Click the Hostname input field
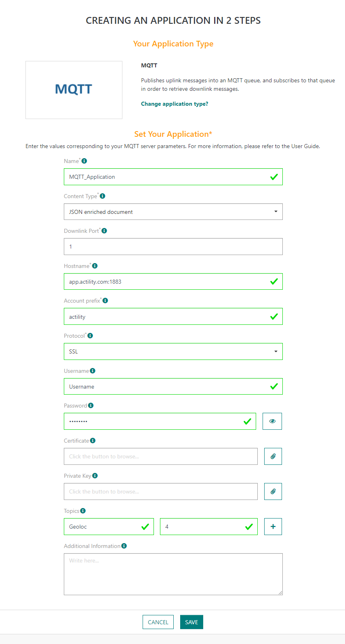The width and height of the screenshot is (345, 644). click(x=173, y=282)
